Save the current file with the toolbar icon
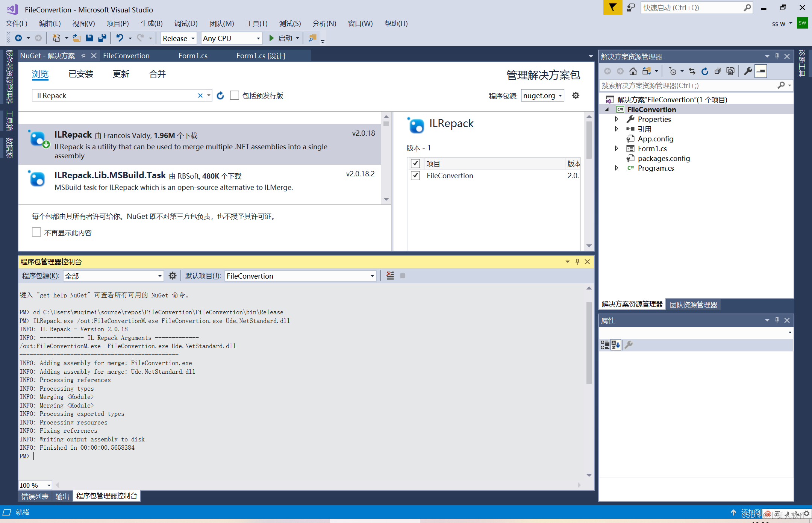The image size is (812, 523). click(x=89, y=38)
